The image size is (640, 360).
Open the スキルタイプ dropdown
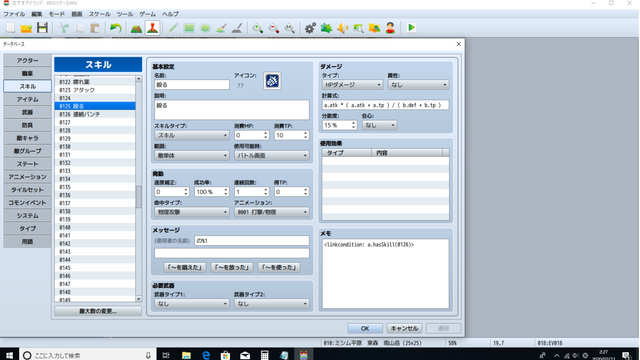pos(191,135)
